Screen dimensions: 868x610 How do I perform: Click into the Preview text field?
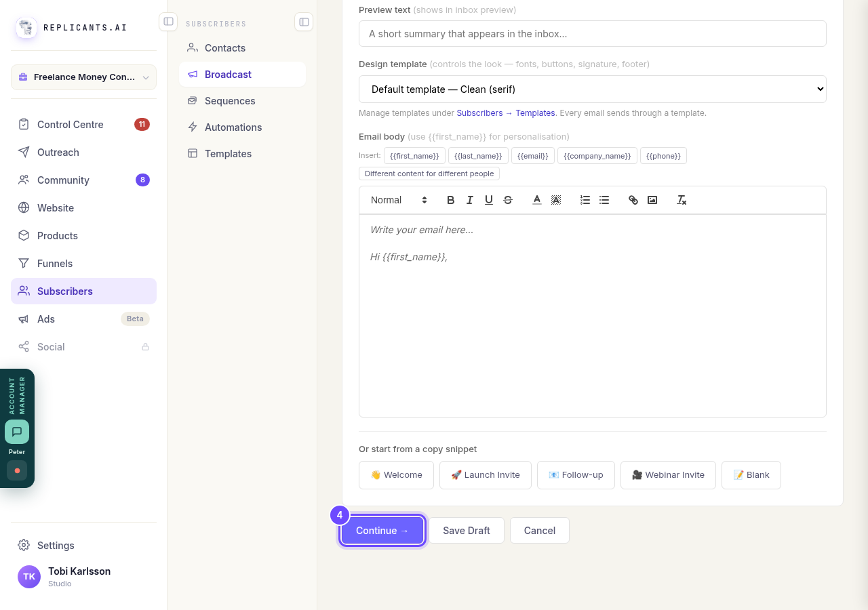pos(592,33)
